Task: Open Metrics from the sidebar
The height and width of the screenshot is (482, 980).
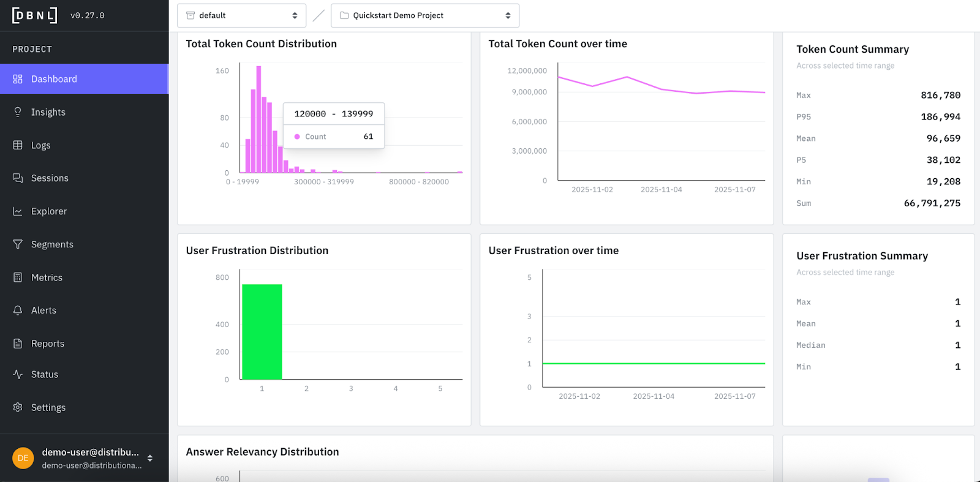Action: pos(84,277)
